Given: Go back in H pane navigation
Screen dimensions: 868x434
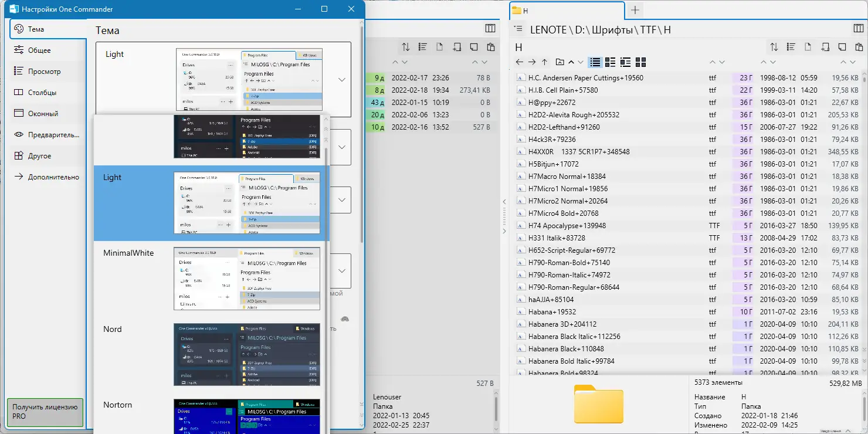Looking at the screenshot, I should coord(520,62).
